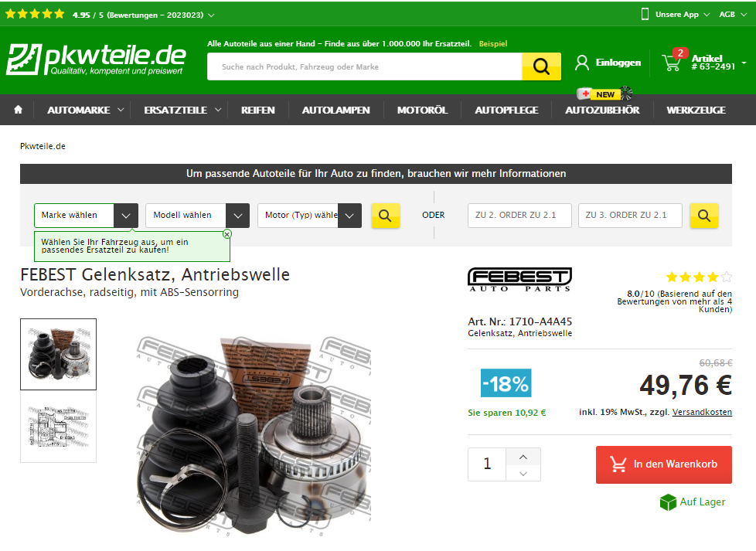Viewport: 756px width, 551px height.
Task: Open the REIFEN menu item
Action: tap(258, 110)
